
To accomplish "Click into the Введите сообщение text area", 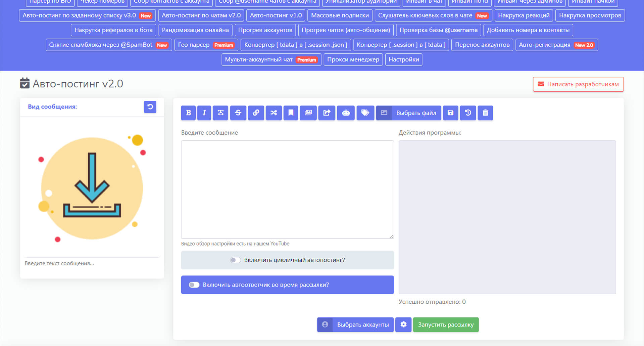I will pyautogui.click(x=287, y=189).
